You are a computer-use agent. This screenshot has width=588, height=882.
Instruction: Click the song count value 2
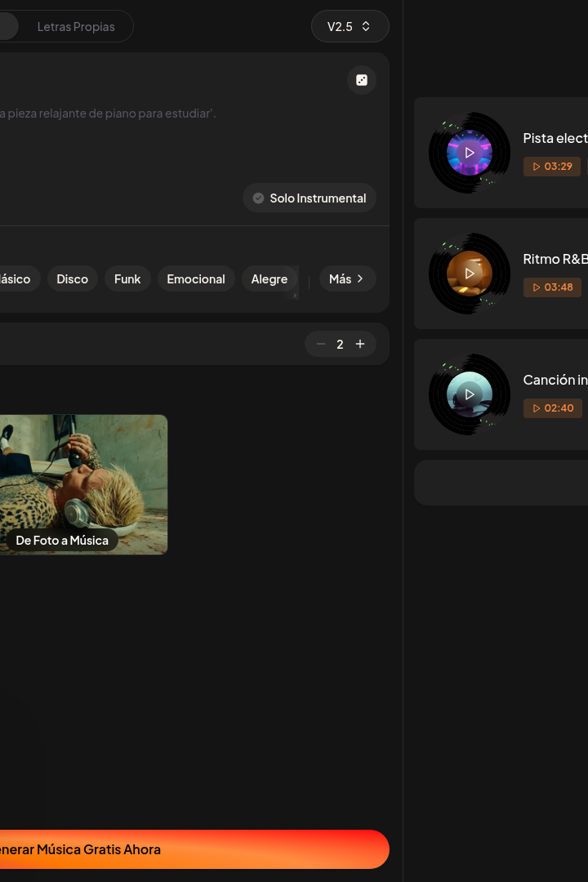coord(340,345)
